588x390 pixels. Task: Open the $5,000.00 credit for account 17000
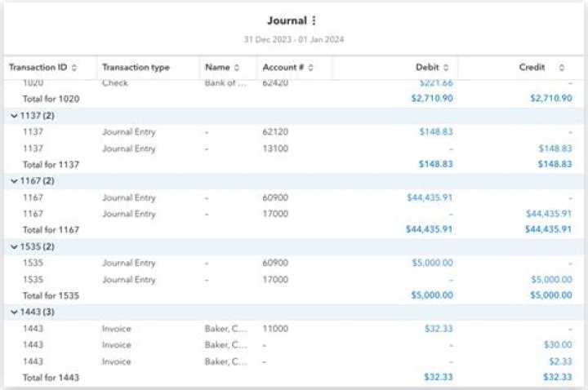point(552,280)
